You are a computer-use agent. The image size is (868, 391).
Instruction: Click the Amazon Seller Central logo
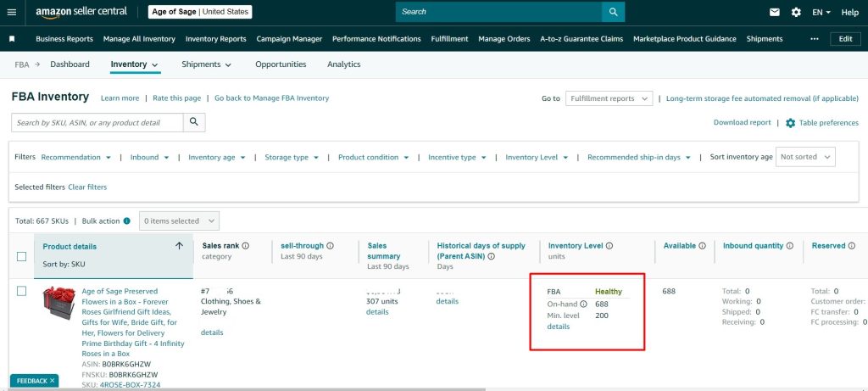81,12
